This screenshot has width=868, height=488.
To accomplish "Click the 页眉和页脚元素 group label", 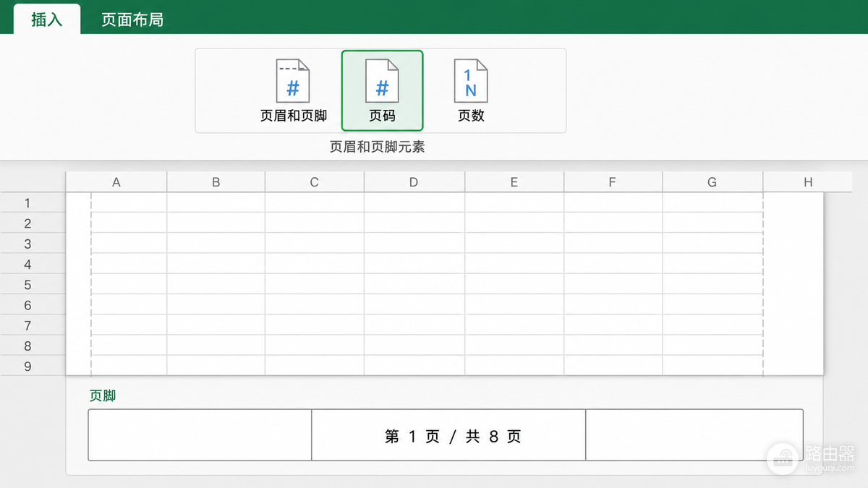I will (377, 147).
